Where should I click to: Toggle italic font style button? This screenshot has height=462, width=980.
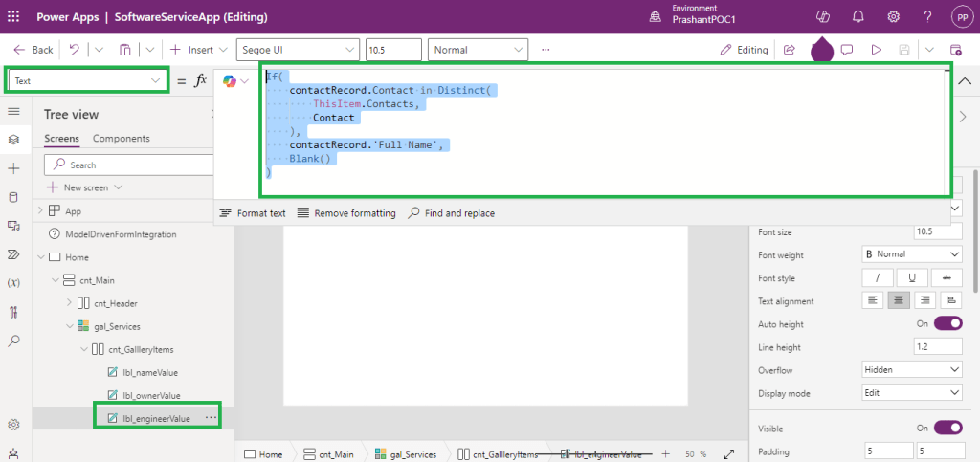click(x=878, y=278)
